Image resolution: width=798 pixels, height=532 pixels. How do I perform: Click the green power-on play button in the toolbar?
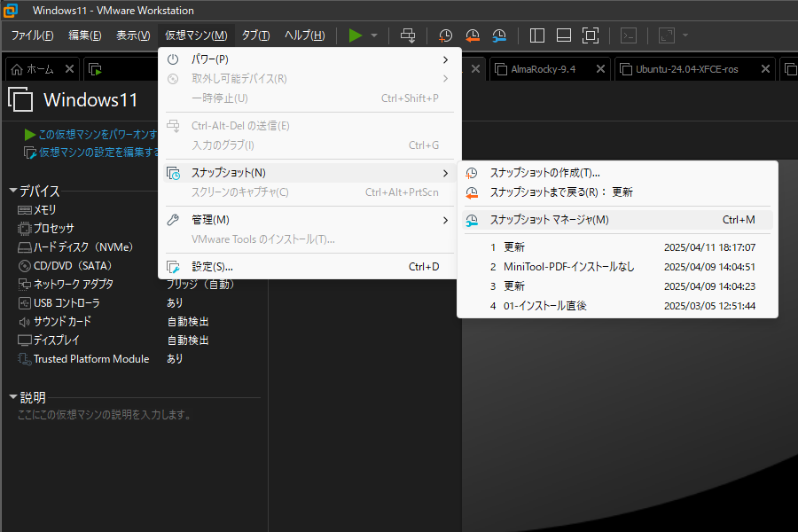tap(356, 35)
